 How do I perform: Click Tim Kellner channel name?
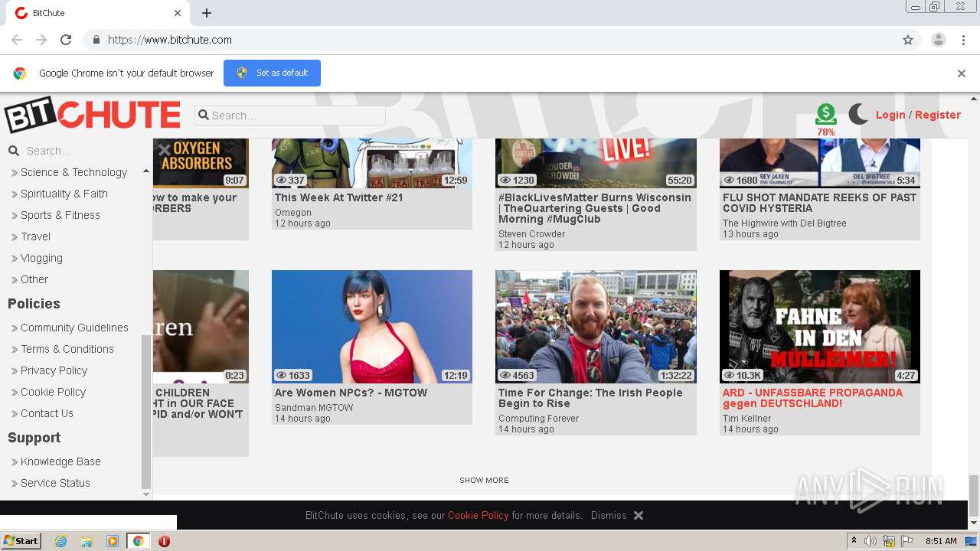[746, 419]
